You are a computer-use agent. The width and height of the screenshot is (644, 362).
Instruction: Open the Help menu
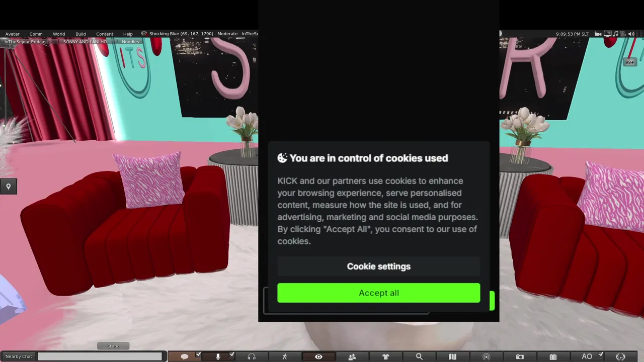pyautogui.click(x=128, y=34)
